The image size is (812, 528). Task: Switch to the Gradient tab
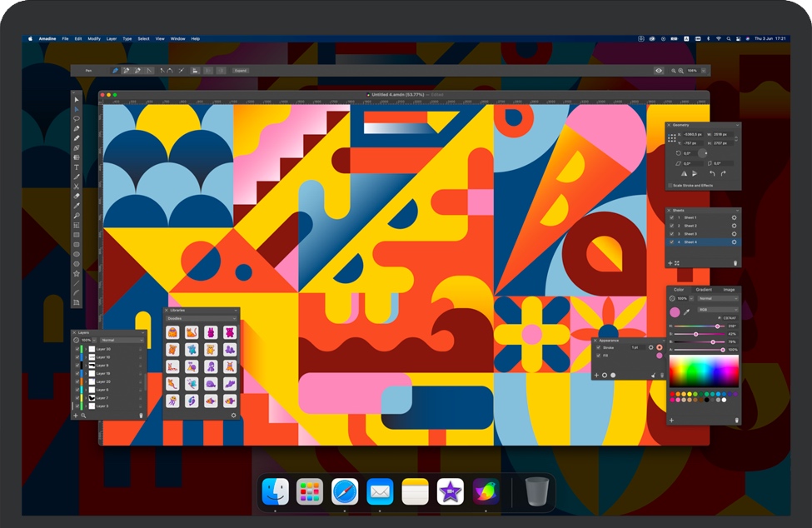click(x=703, y=290)
